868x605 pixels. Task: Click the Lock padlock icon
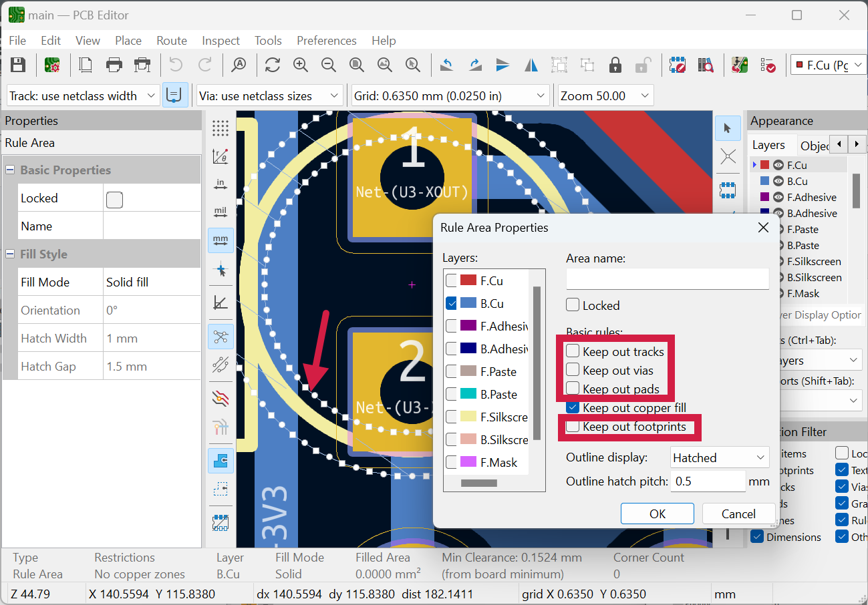(x=615, y=65)
